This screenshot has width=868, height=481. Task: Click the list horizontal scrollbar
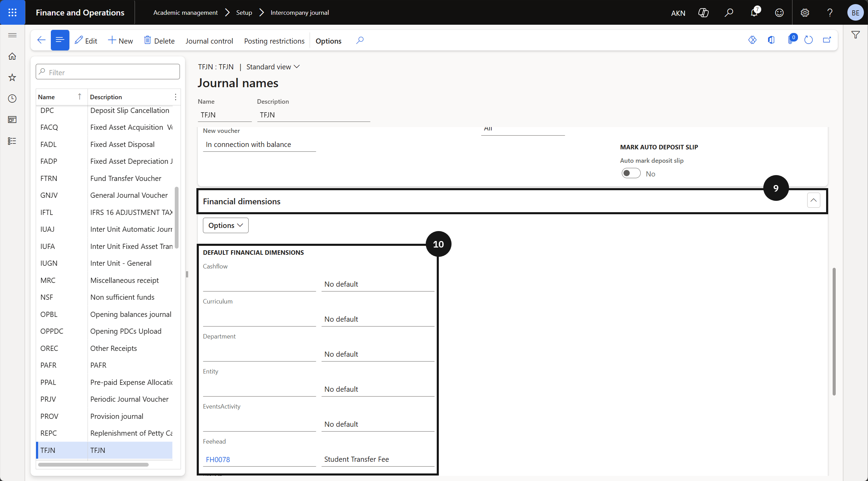tap(93, 465)
